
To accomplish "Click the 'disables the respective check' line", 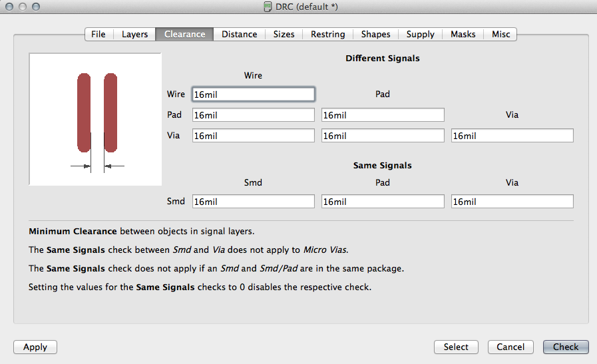I will coord(200,287).
